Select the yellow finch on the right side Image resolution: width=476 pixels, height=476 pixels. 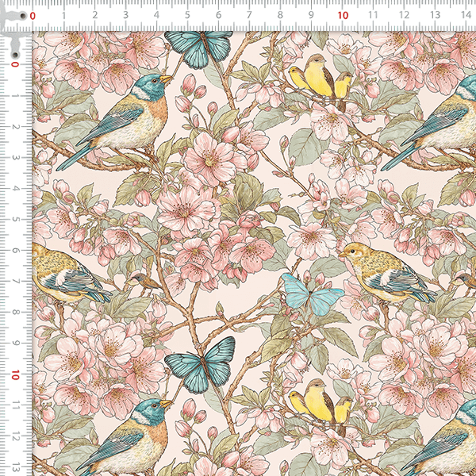point(383,274)
